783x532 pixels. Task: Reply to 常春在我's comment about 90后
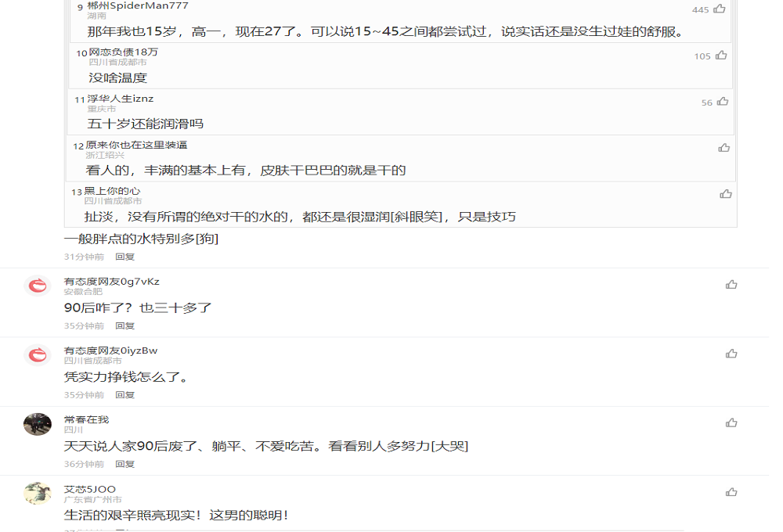[126, 463]
